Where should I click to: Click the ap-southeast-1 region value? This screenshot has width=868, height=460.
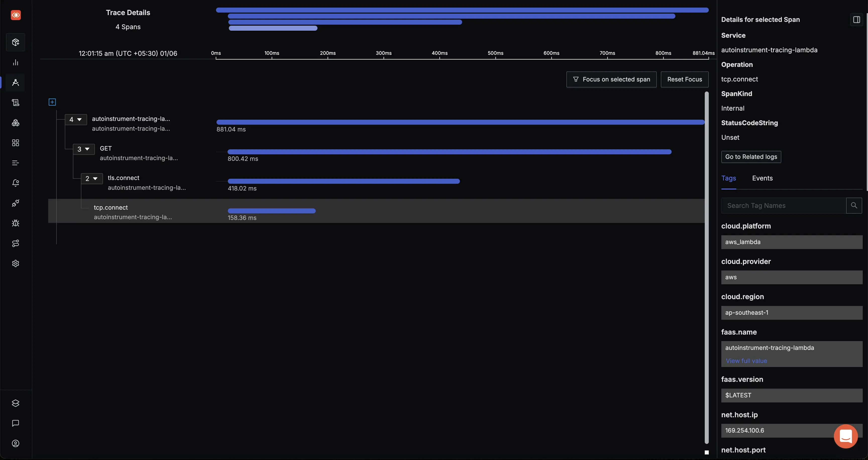coord(792,313)
